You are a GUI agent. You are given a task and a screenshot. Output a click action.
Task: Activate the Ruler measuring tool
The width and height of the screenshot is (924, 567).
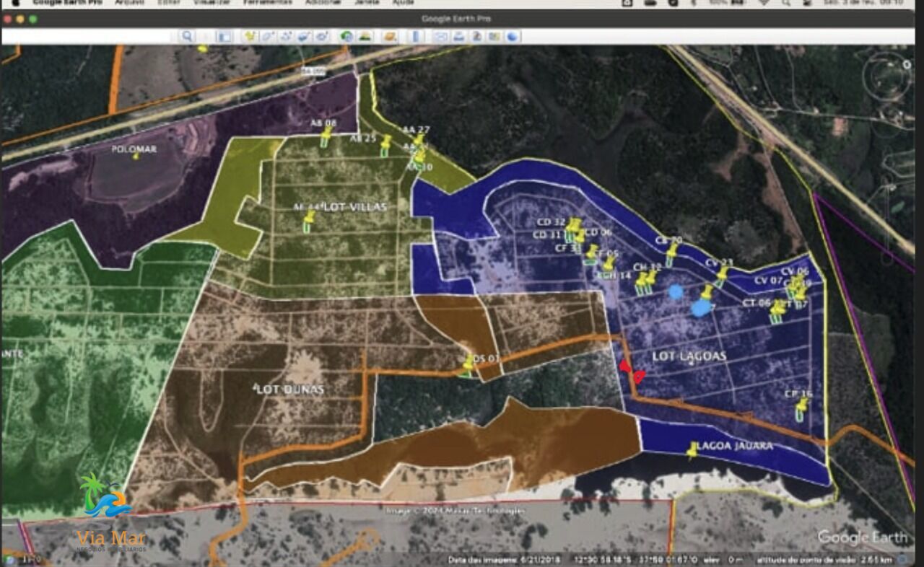pyautogui.click(x=416, y=36)
